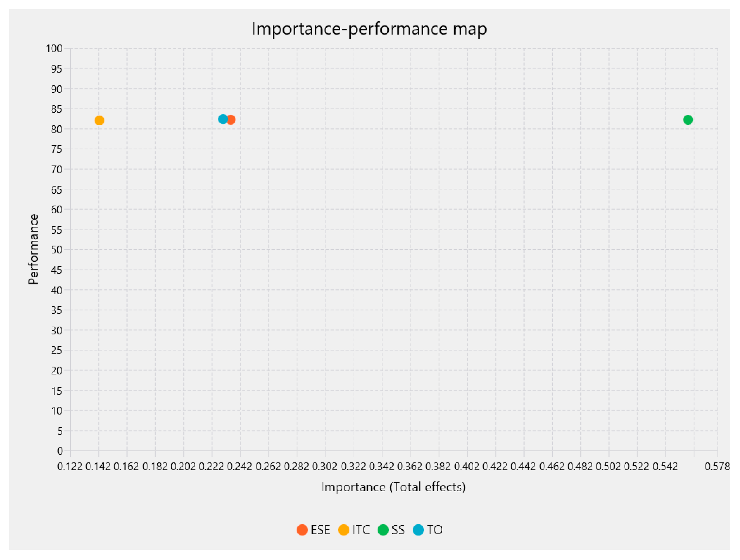The width and height of the screenshot is (740, 560).
Task: Click the TO legend color circle
Action: point(418,530)
